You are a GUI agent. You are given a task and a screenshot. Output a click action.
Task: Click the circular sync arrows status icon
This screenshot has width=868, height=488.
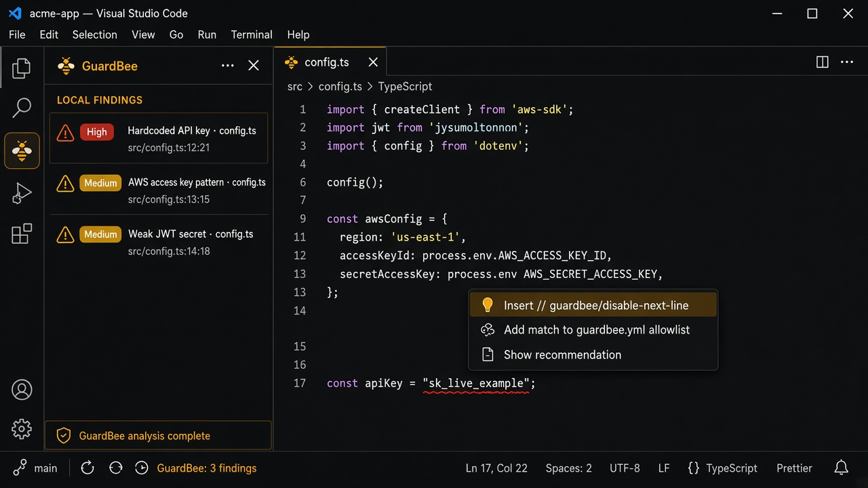[x=116, y=468]
